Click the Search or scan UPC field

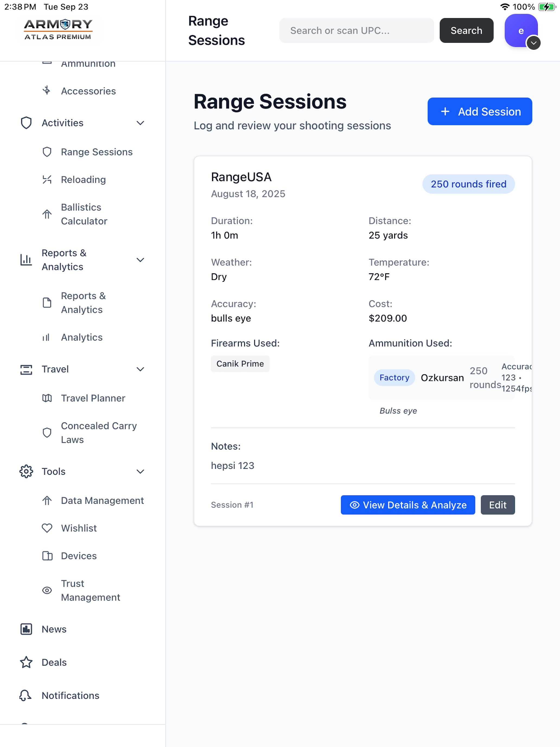[357, 30]
